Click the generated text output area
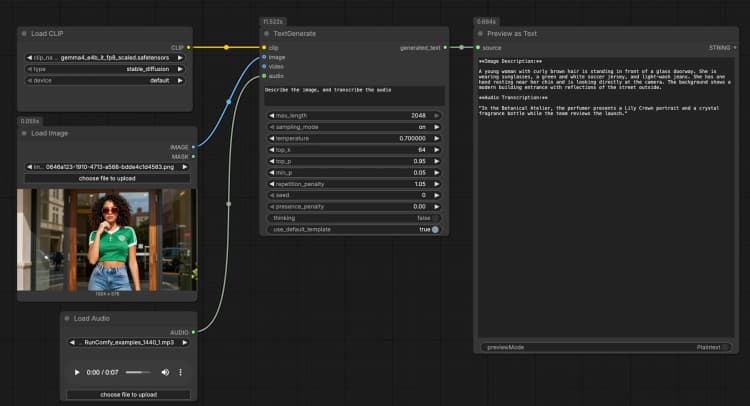 [x=606, y=198]
